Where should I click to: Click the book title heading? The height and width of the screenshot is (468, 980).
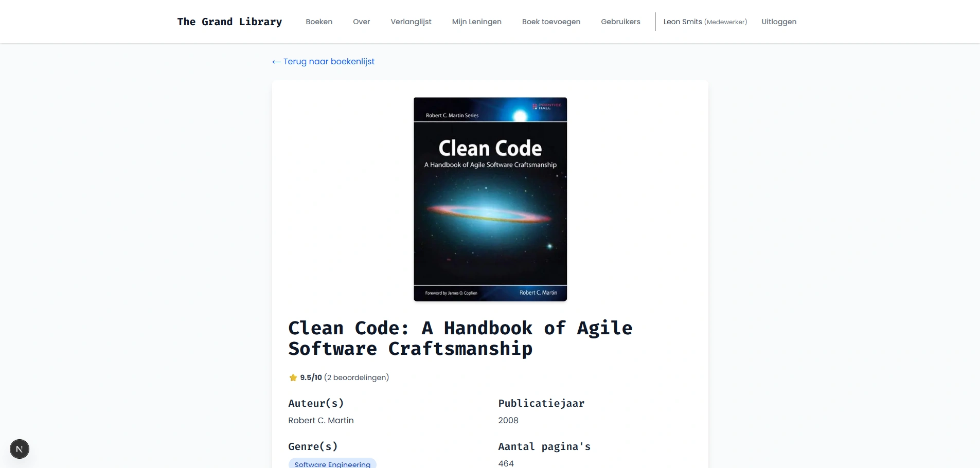click(460, 338)
